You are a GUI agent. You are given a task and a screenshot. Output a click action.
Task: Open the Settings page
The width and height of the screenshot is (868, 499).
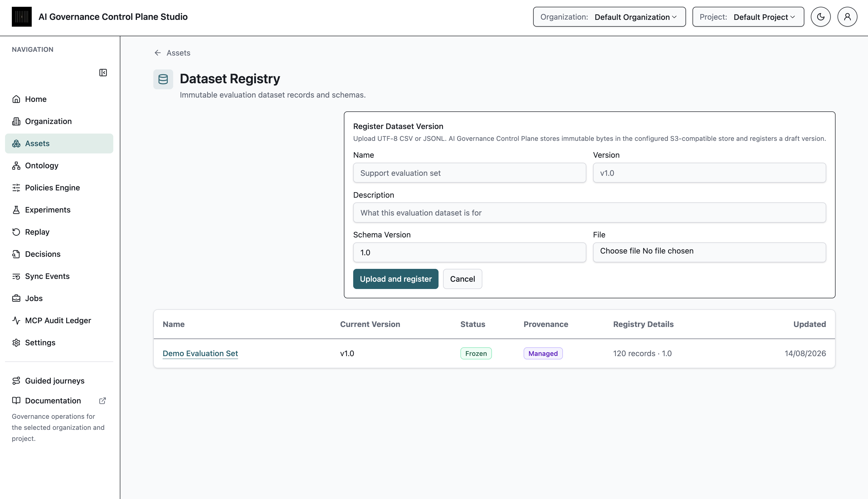tap(59, 343)
